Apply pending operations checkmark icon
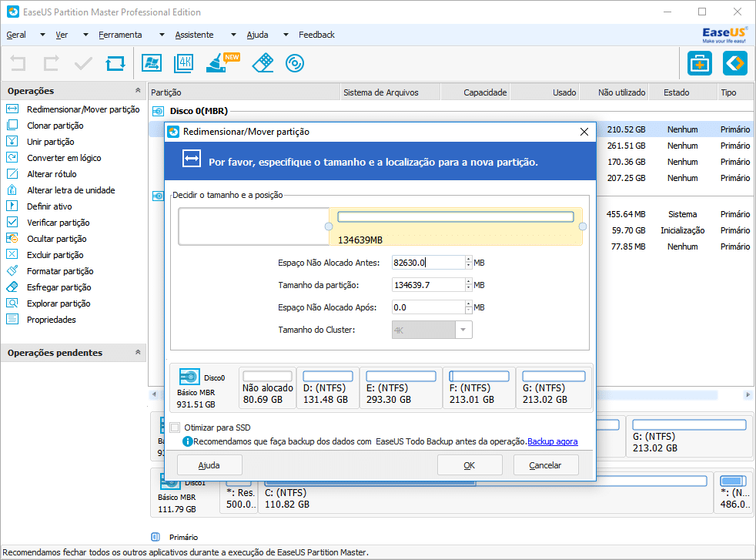756x560 pixels. point(83,63)
